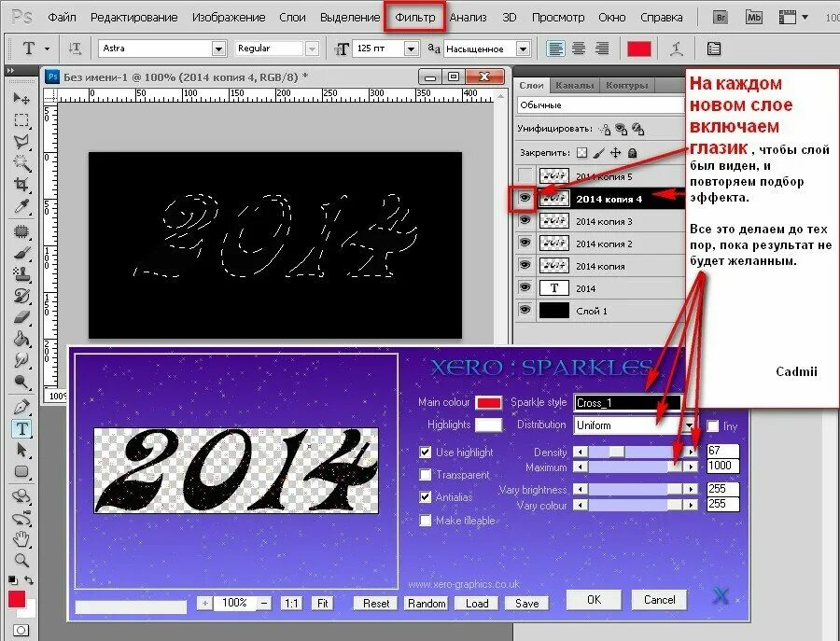The image size is (840, 641).
Task: Click the Random button
Action: (427, 604)
